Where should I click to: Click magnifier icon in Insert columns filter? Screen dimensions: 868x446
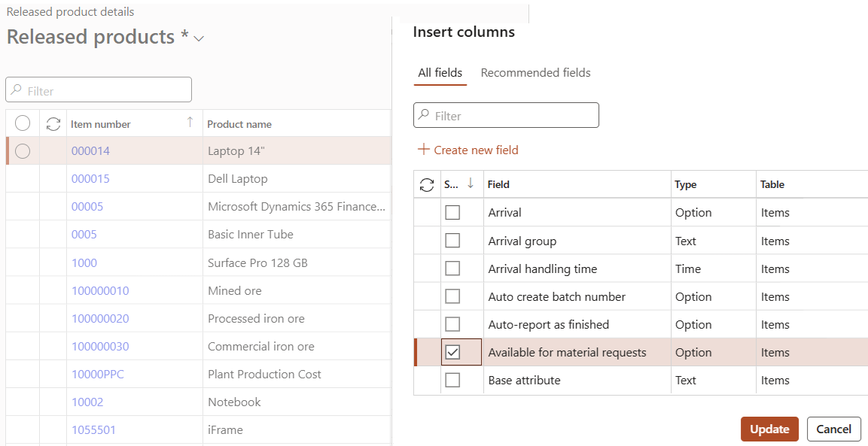point(425,116)
